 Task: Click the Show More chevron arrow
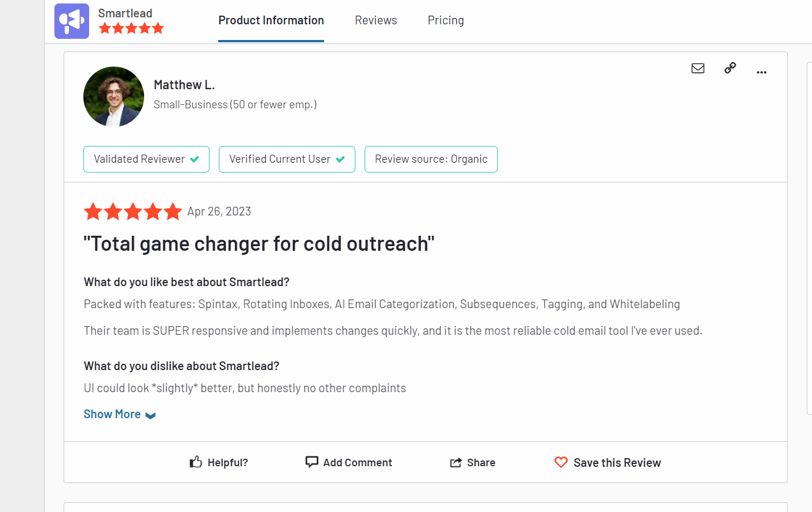[x=150, y=415]
